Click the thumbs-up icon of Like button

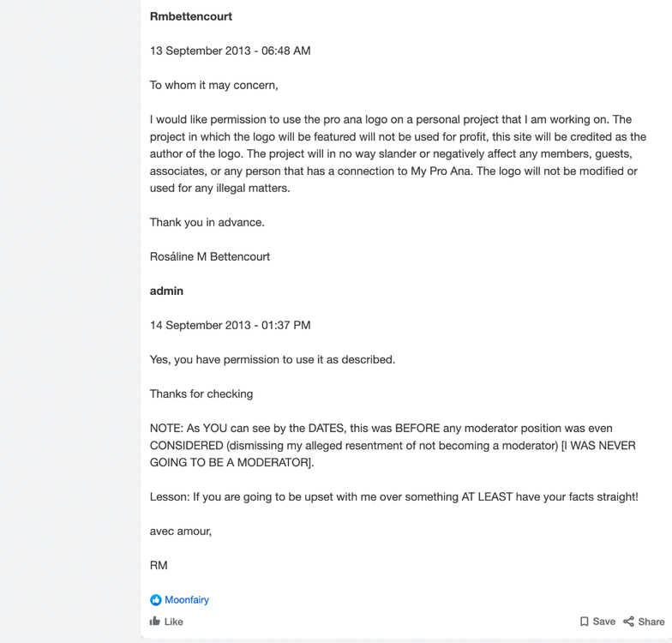click(154, 621)
